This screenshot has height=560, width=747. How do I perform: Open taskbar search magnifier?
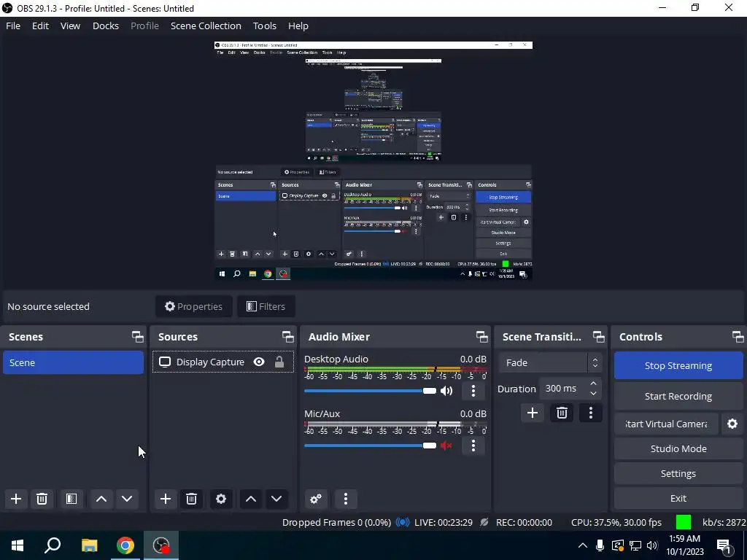click(53, 545)
